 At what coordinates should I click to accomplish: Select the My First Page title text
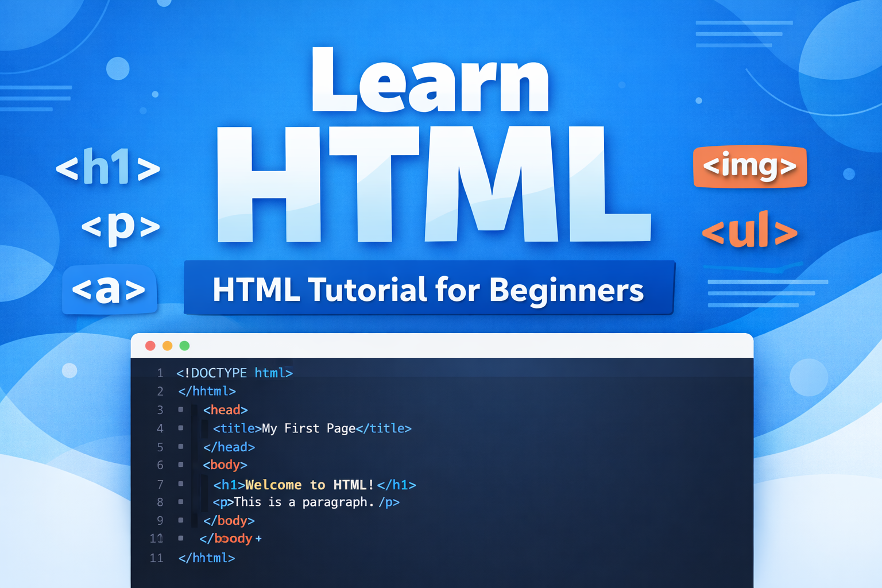pyautogui.click(x=308, y=428)
